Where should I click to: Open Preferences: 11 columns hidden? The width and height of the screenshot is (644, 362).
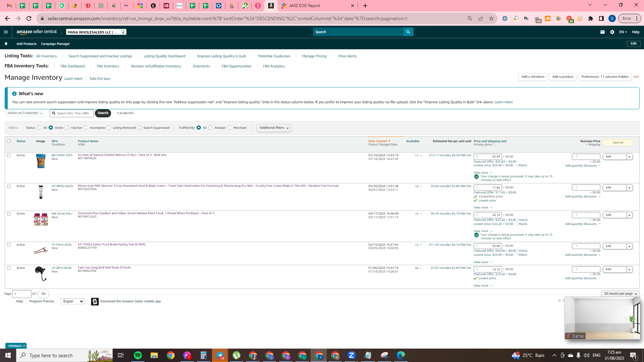click(605, 77)
